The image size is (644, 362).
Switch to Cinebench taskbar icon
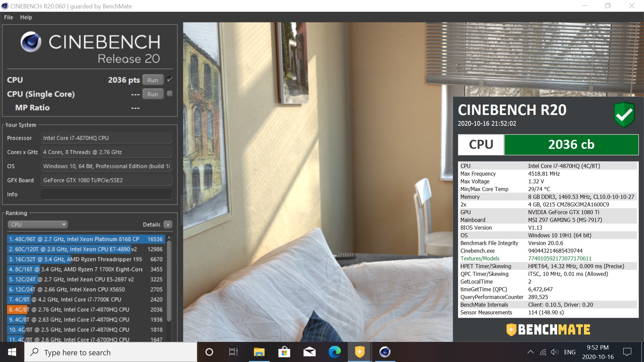(x=385, y=352)
